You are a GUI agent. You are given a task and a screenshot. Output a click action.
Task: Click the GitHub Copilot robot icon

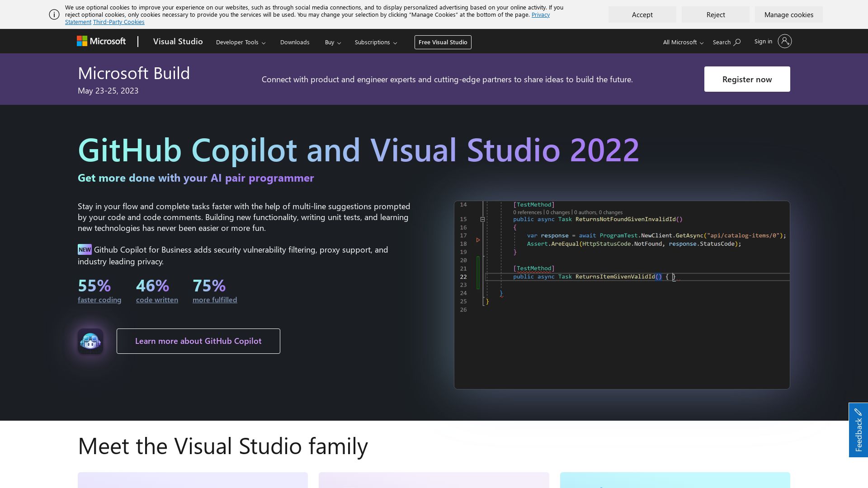click(x=90, y=341)
